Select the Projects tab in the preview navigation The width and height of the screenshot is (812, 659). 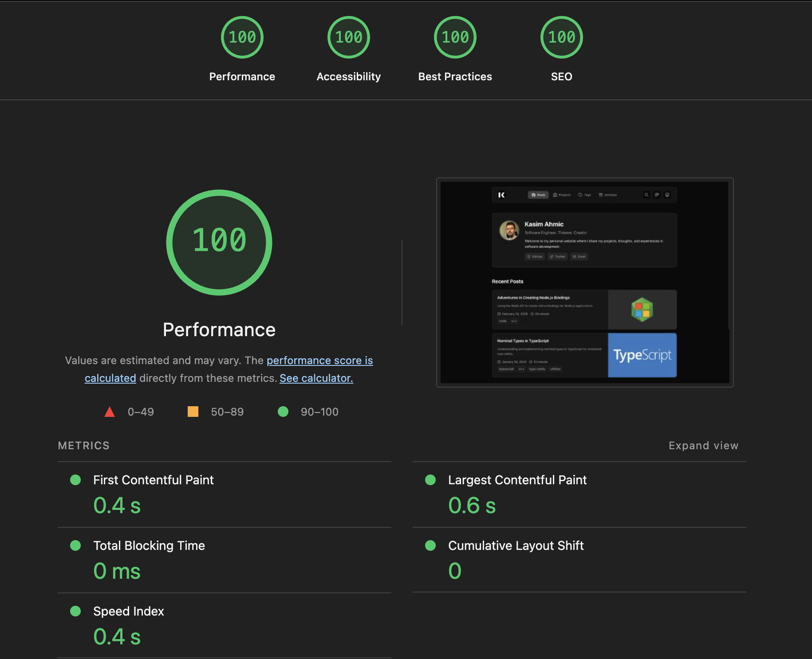click(562, 195)
